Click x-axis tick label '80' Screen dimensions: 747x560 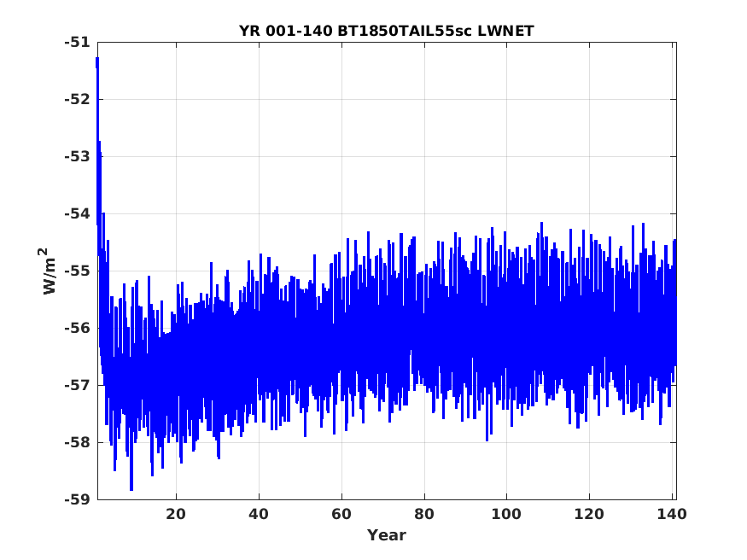pyautogui.click(x=424, y=514)
